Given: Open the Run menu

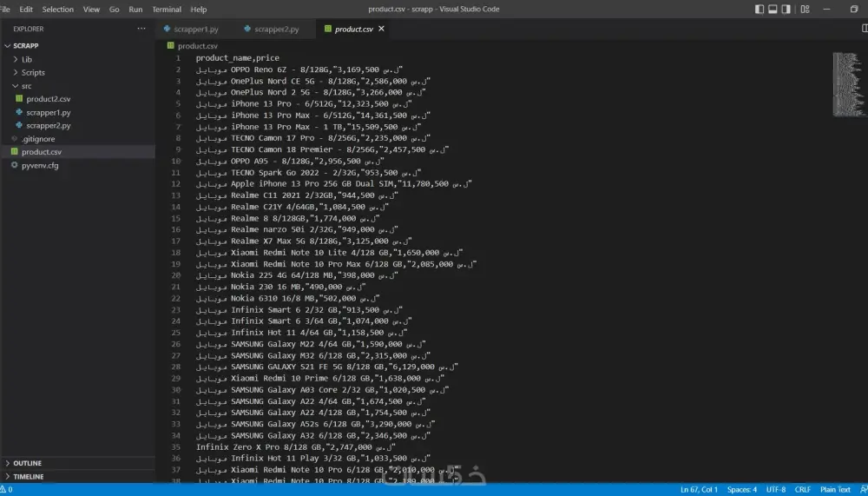Looking at the screenshot, I should click(135, 10).
